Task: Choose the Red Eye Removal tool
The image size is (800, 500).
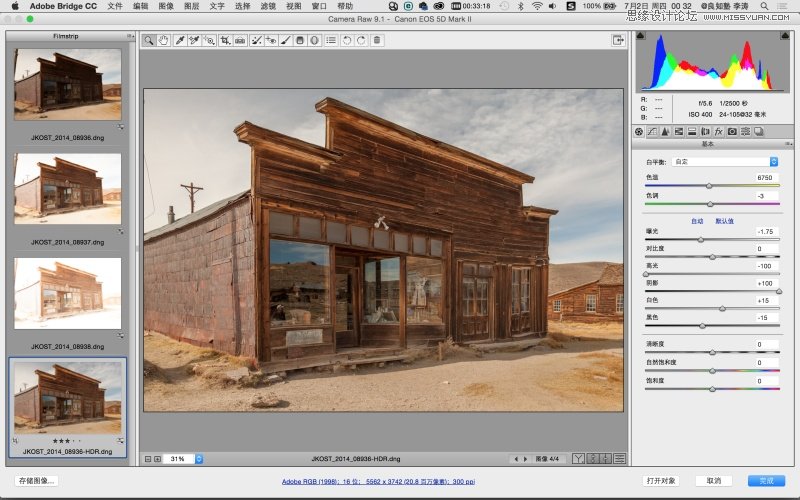Action: [270, 40]
